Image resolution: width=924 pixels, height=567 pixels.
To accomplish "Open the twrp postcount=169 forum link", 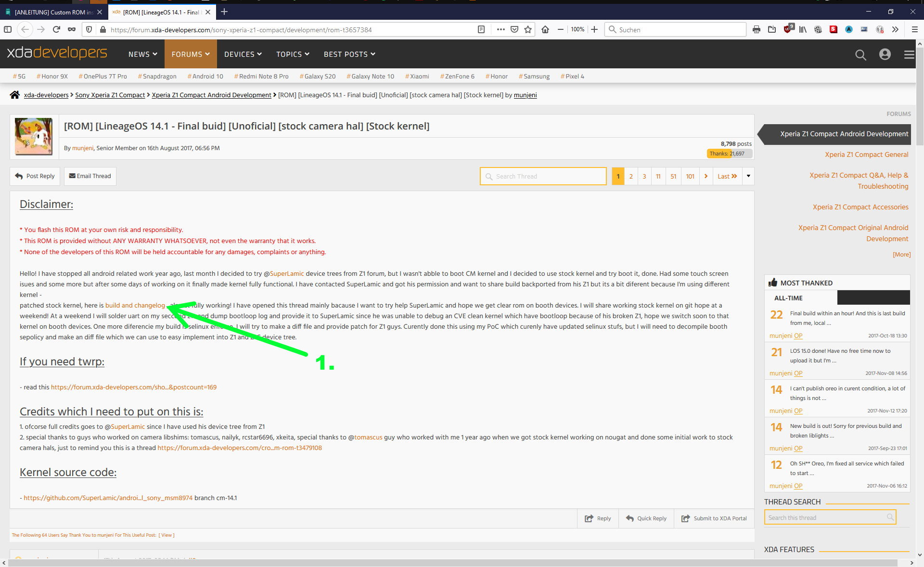I will point(134,387).
